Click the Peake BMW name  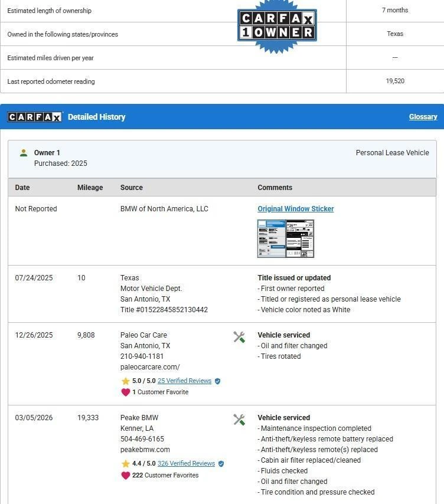coord(139,417)
